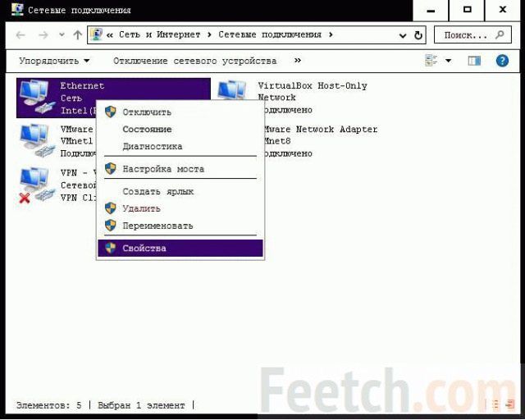The width and height of the screenshot is (525, 420).
Task: Select the 'Mware Network Adapter' connection name
Action: [x=321, y=130]
